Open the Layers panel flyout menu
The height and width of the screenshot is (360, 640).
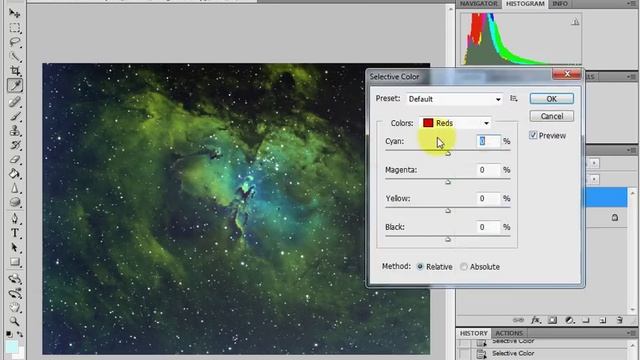[631, 150]
